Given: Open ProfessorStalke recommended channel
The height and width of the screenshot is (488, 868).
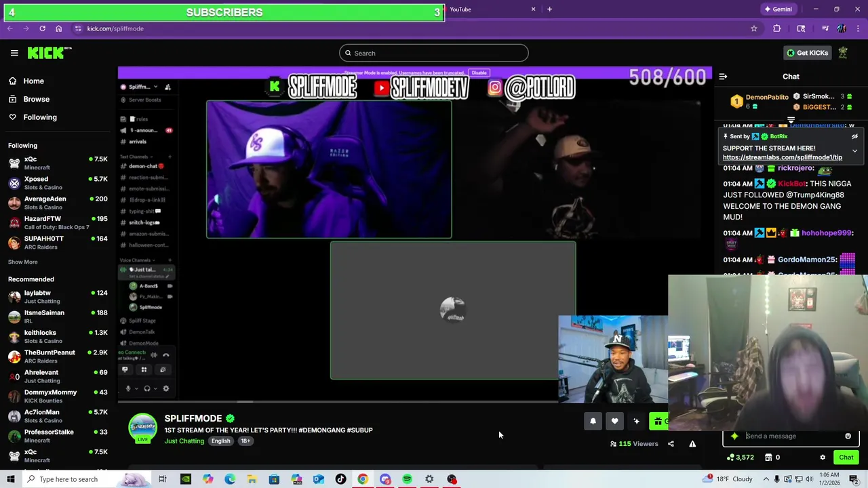Looking at the screenshot, I should 58,436.
